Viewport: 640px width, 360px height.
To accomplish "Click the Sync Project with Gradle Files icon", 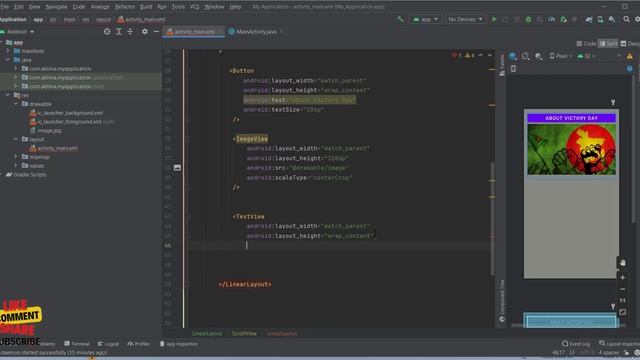I will (x=589, y=19).
